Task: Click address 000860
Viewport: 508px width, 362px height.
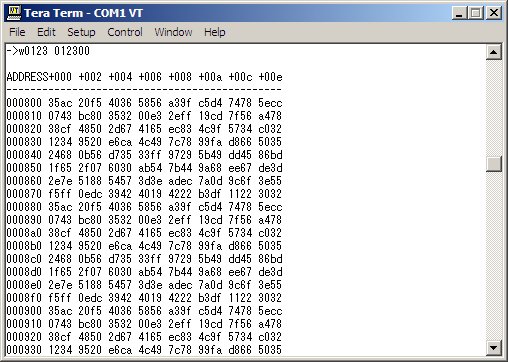Action: (x=24, y=181)
